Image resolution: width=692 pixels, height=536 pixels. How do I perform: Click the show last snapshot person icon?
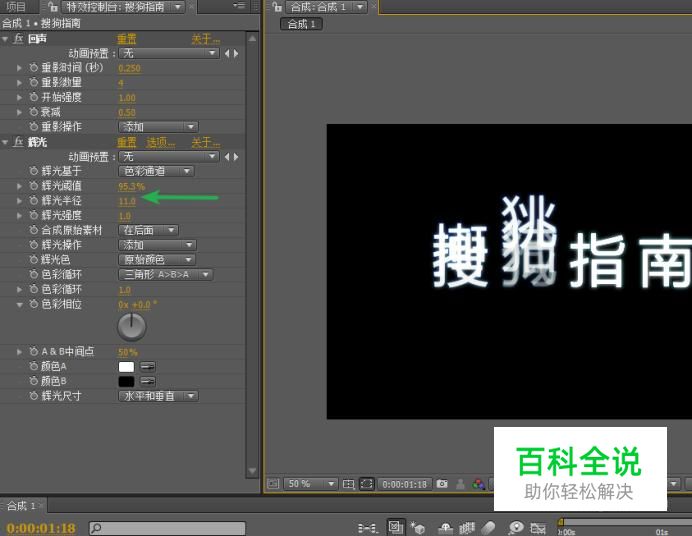pos(460,484)
